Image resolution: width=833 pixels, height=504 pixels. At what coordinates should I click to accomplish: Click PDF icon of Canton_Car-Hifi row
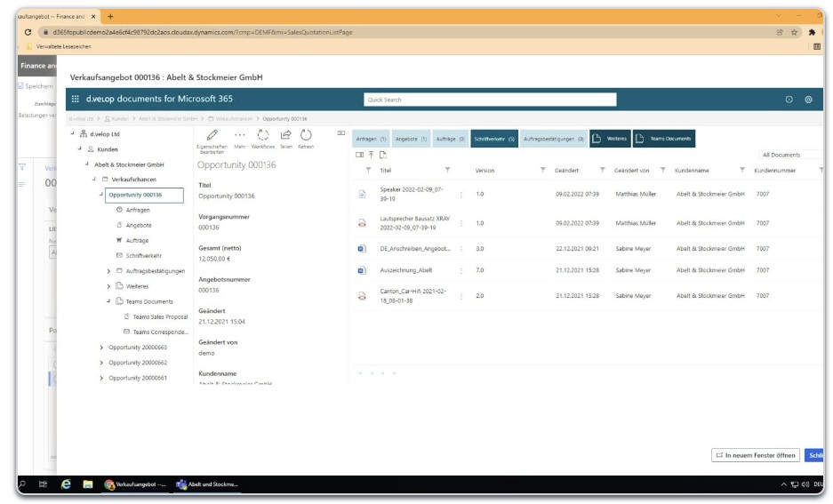pyautogui.click(x=362, y=296)
